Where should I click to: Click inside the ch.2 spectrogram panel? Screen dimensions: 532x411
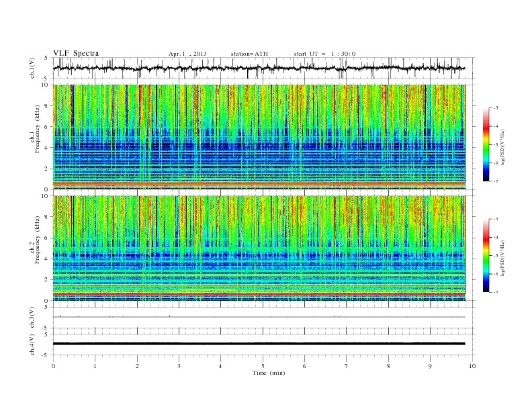click(x=259, y=248)
